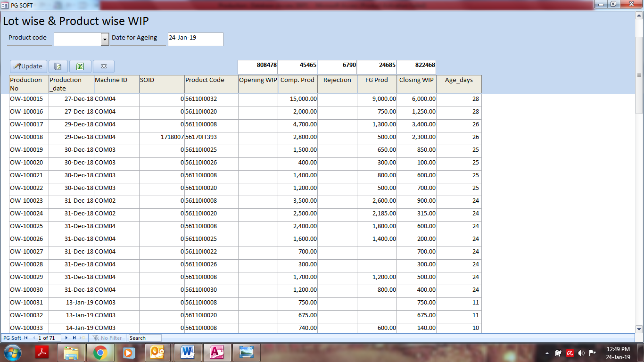Click the scrollbar down arrow at the right edge
The height and width of the screenshot is (362, 644).
[x=639, y=329]
